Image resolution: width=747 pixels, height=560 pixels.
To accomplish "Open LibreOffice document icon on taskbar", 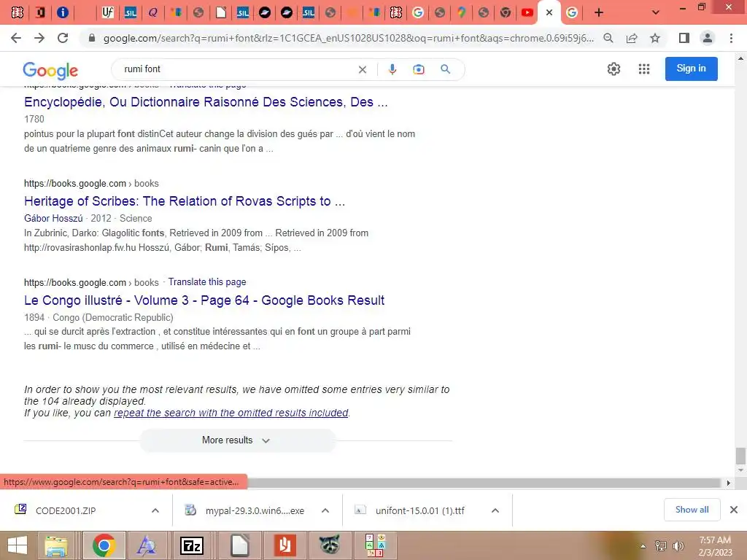I will tap(239, 545).
